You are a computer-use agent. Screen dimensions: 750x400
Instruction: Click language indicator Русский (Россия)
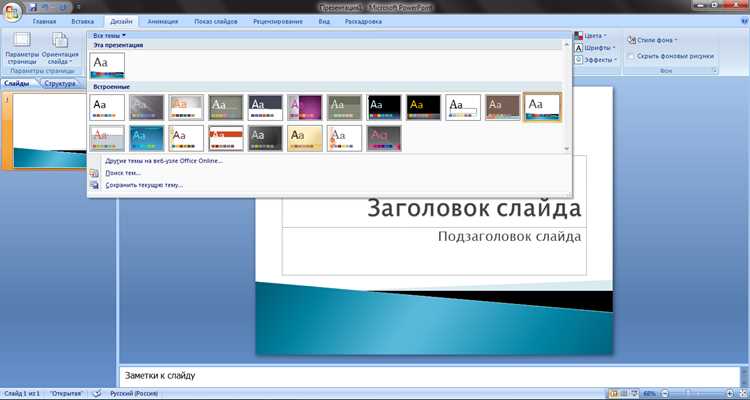pos(134,394)
